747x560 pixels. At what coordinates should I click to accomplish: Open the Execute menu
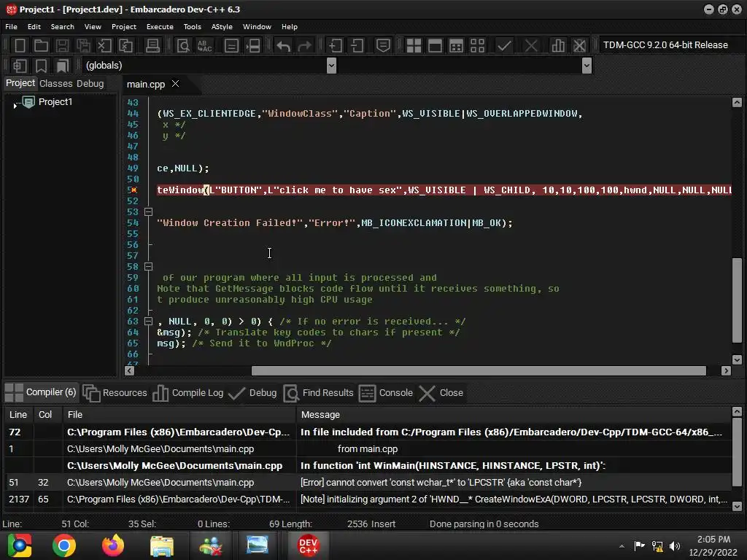click(160, 27)
